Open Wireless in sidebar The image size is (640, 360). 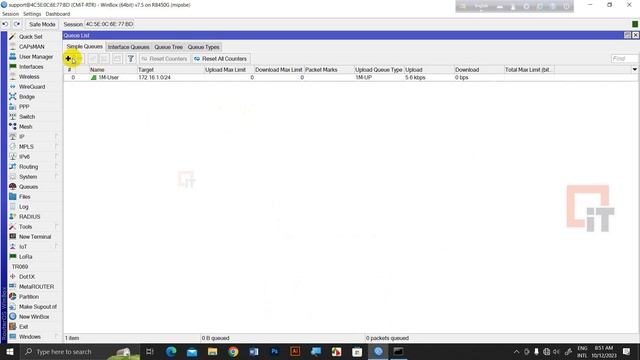click(x=29, y=76)
